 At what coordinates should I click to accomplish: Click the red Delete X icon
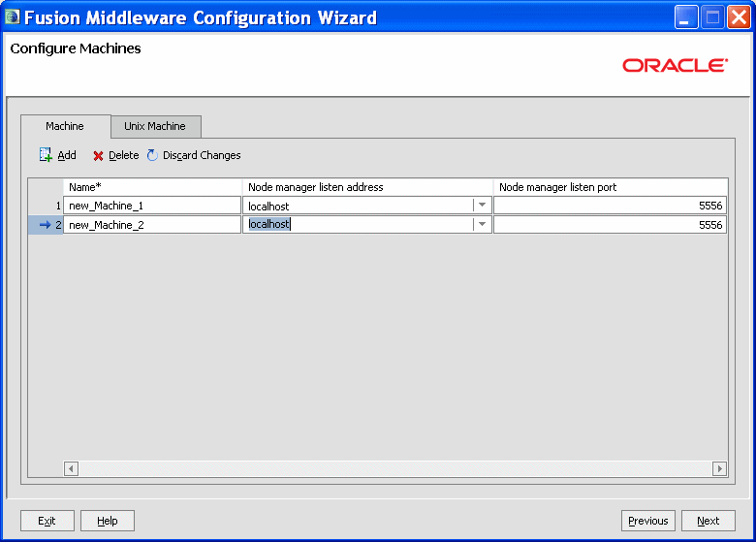(98, 156)
